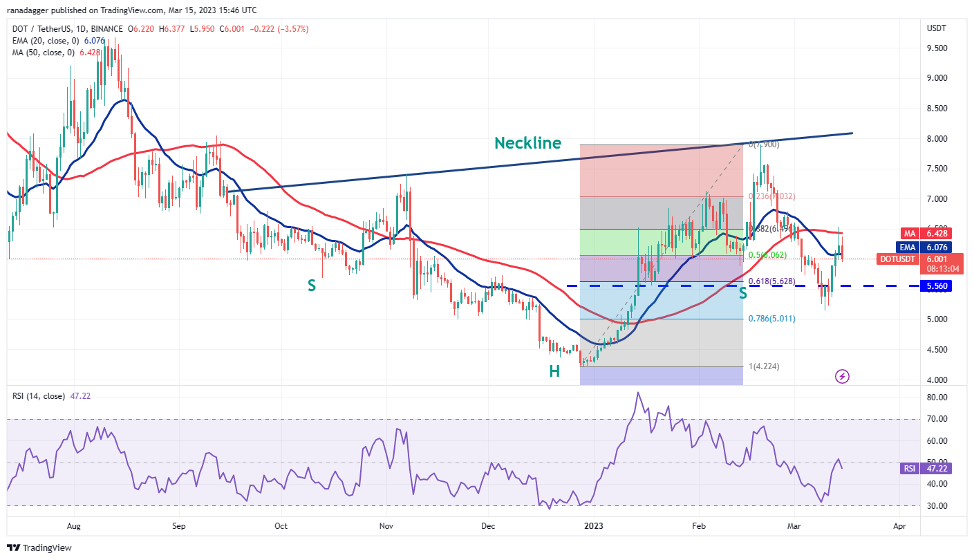
Task: Select the blue EMA 6.076 price tag
Action: click(926, 247)
